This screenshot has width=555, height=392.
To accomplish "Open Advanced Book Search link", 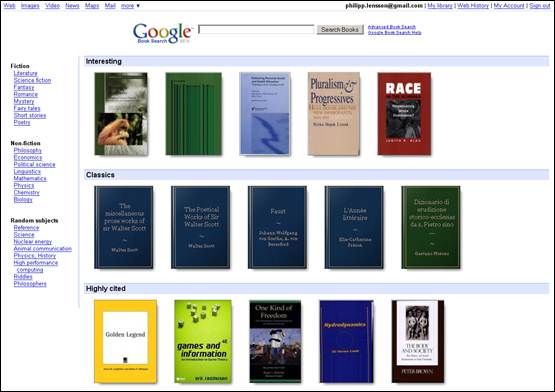I will coord(391,27).
